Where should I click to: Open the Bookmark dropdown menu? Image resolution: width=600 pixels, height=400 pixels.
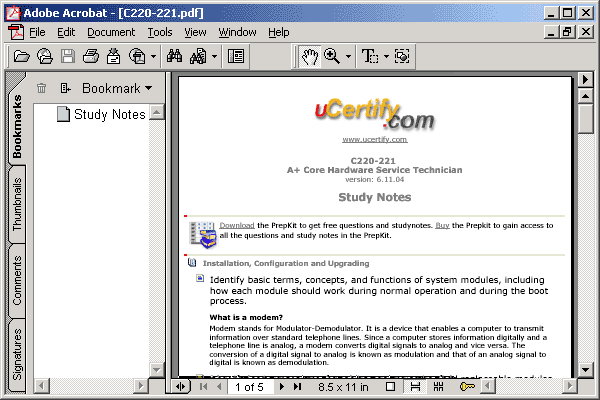coord(117,88)
